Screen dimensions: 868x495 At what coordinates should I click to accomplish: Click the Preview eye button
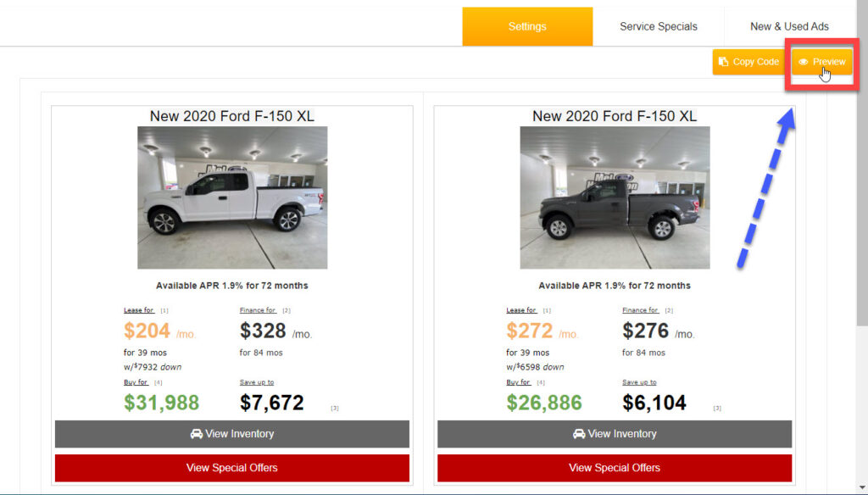[821, 62]
